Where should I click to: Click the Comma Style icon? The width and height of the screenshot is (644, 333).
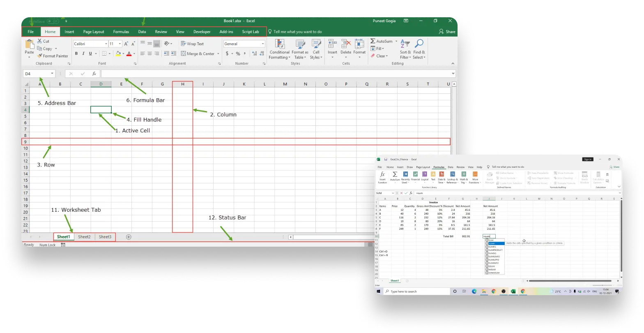click(x=245, y=53)
